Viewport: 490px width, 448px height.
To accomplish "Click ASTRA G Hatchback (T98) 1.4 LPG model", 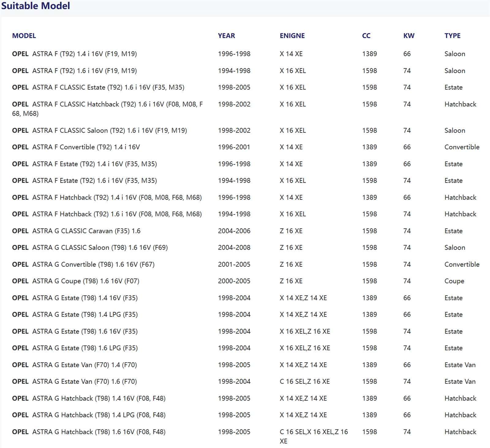I will click(89, 415).
